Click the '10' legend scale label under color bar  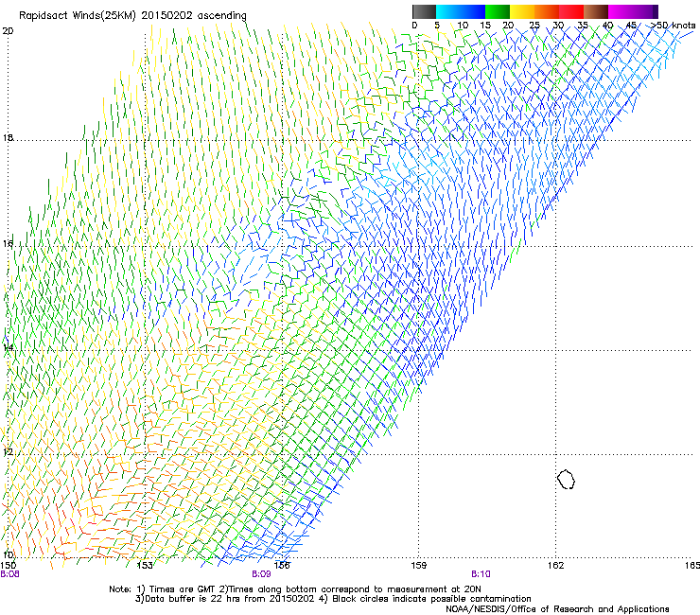point(463,26)
